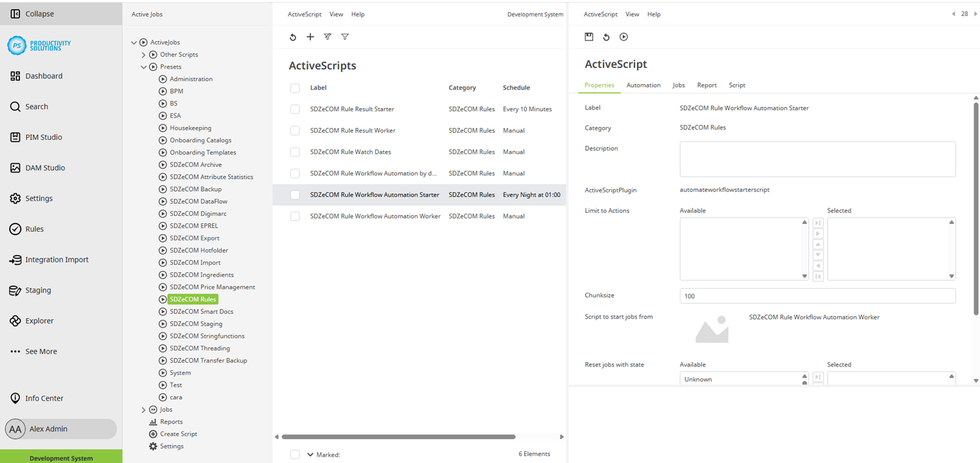The height and width of the screenshot is (463, 980).
Task: Add a new ActiveScript with the plus icon
Action: tap(310, 37)
